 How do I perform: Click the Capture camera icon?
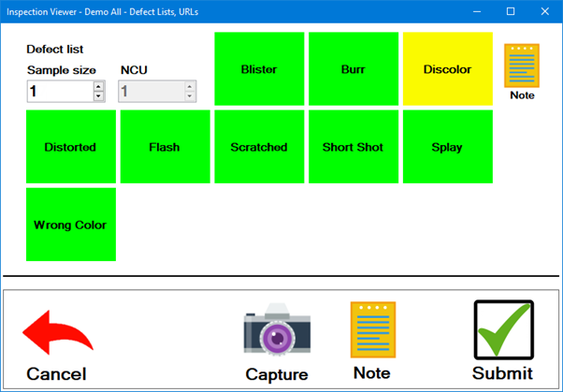click(277, 331)
